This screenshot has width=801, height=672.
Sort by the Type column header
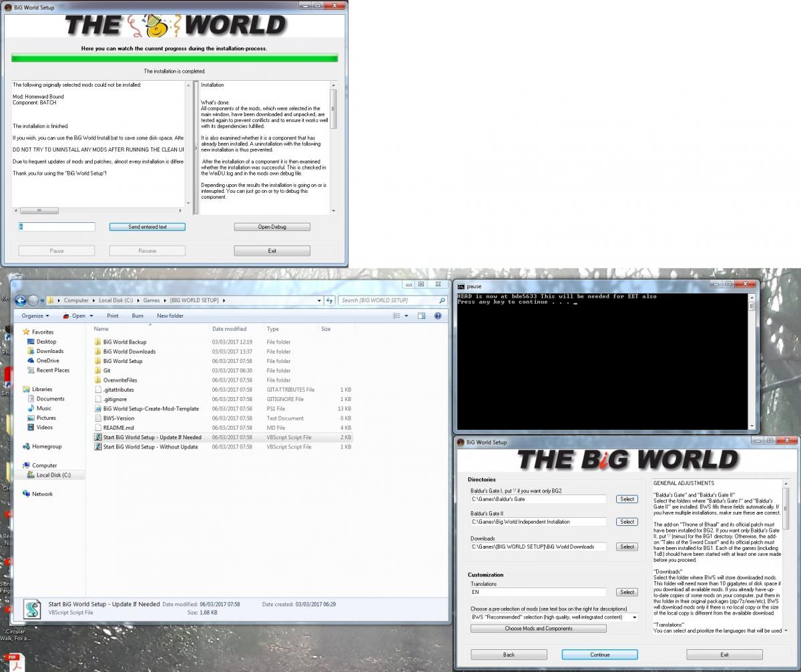tap(291, 329)
